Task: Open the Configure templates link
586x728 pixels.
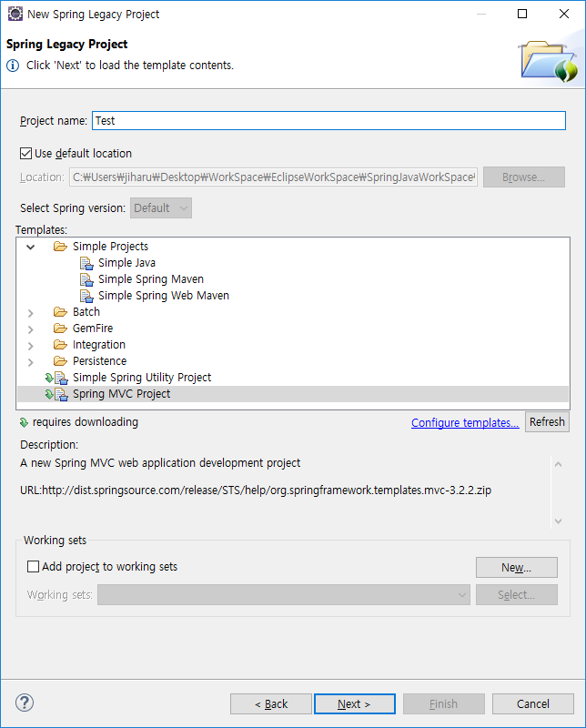Action: click(x=465, y=423)
